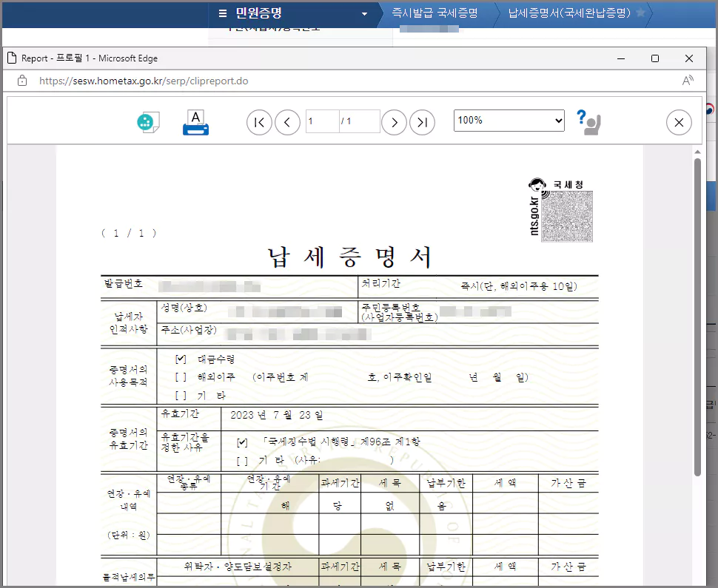The height and width of the screenshot is (588, 718).
Task: Click the 주소(사업장) label cell
Action: pyautogui.click(x=189, y=330)
